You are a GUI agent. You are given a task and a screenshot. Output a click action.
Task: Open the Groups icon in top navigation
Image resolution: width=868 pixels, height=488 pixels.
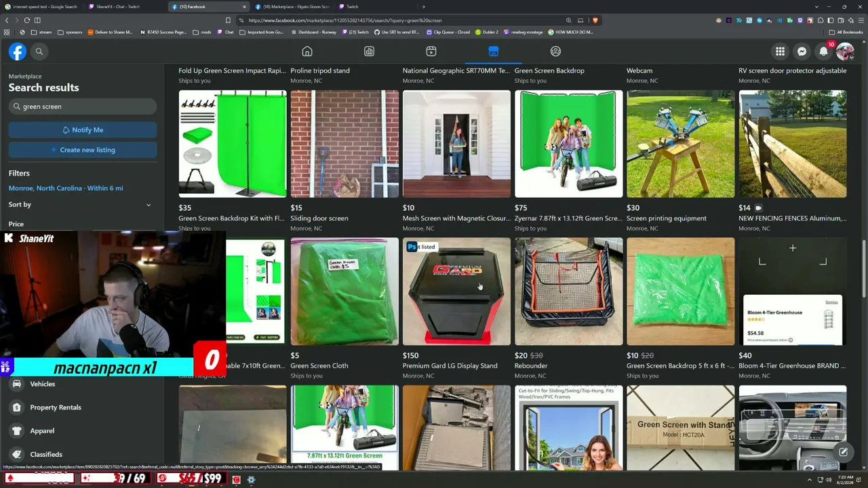(x=555, y=52)
